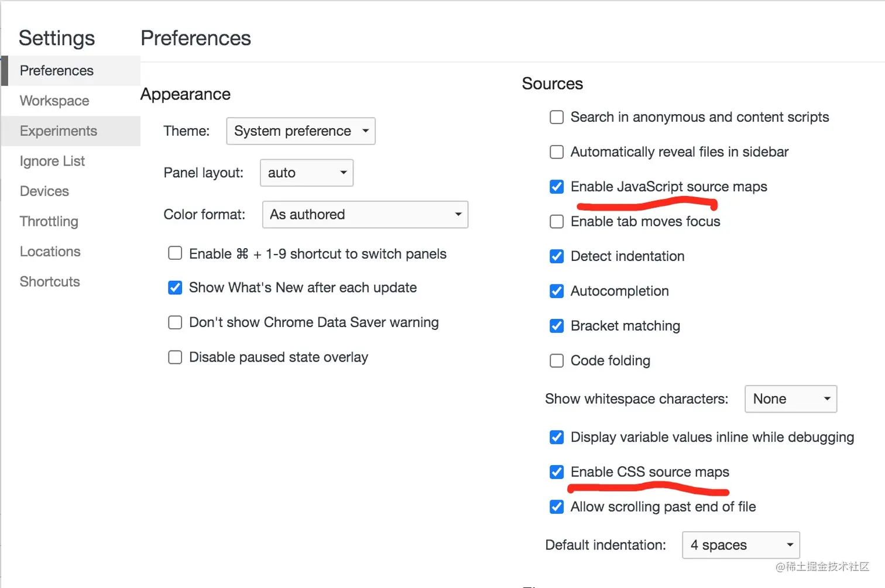
Task: Uncheck Enable JavaScript source maps
Action: [557, 187]
